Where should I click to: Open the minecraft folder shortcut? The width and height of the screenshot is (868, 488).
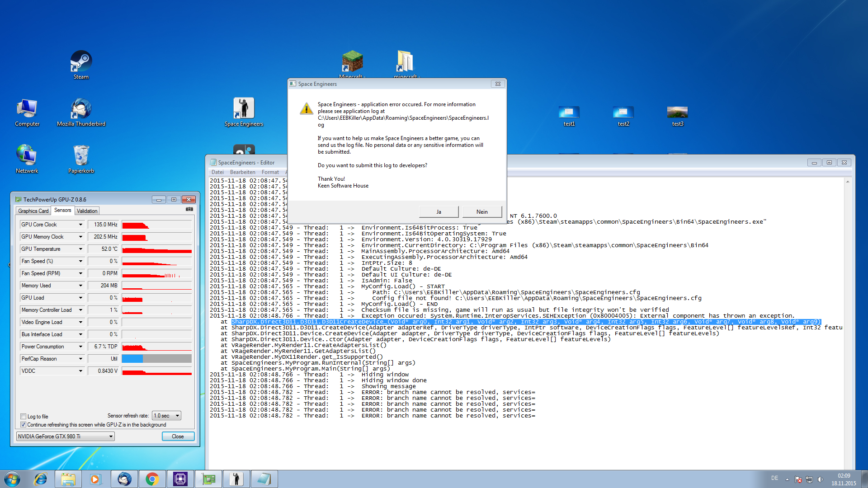coord(406,64)
